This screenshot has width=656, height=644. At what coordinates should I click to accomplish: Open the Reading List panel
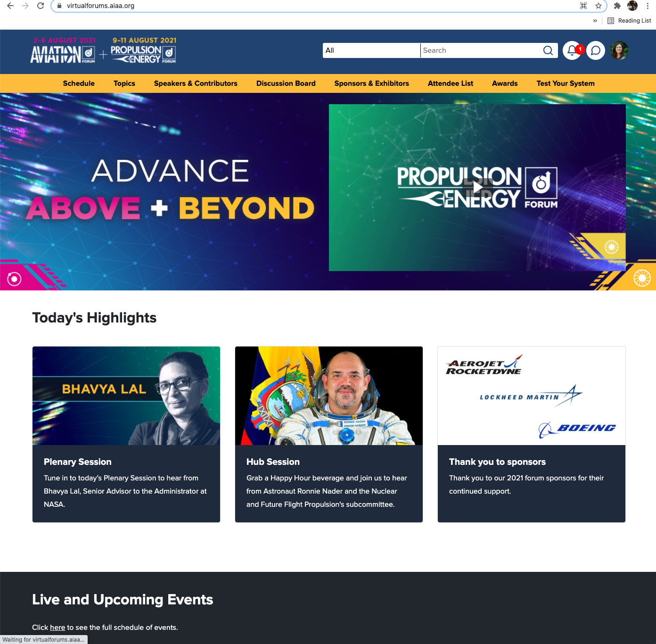630,21
